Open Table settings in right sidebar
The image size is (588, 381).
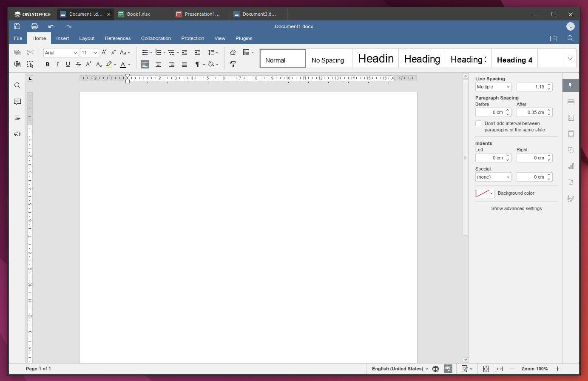[571, 102]
